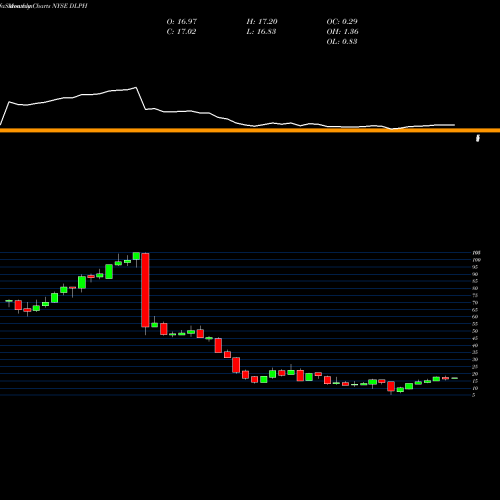Click the 85 price axis label

click(x=475, y=281)
